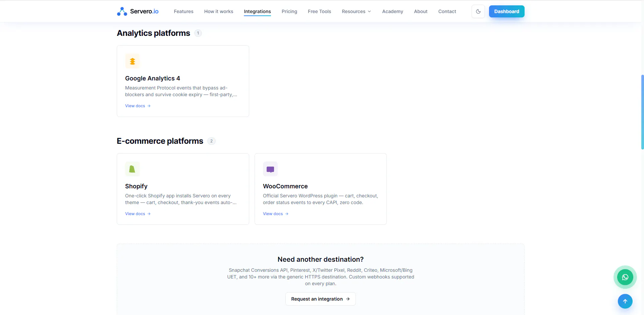644x315 pixels.
Task: Open View docs for Google Analytics 4
Action: click(x=138, y=106)
